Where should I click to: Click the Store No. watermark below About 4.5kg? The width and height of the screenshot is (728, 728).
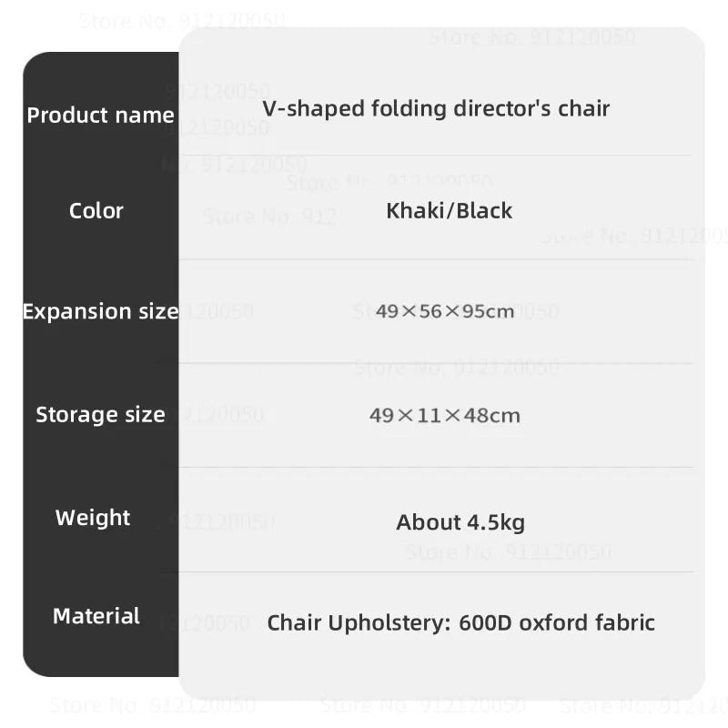[x=509, y=552]
